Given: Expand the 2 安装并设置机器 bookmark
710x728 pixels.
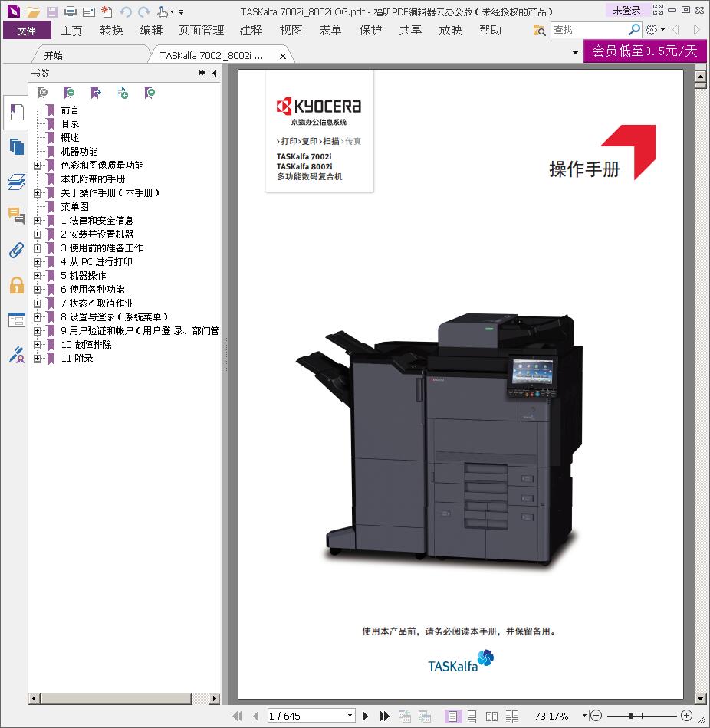Looking at the screenshot, I should pyautogui.click(x=37, y=234).
